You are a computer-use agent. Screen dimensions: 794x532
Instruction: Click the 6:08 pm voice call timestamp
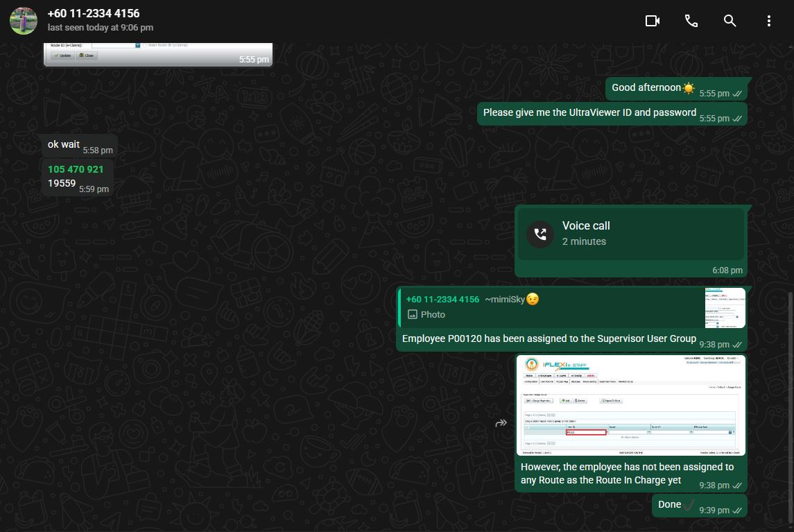pyautogui.click(x=727, y=271)
